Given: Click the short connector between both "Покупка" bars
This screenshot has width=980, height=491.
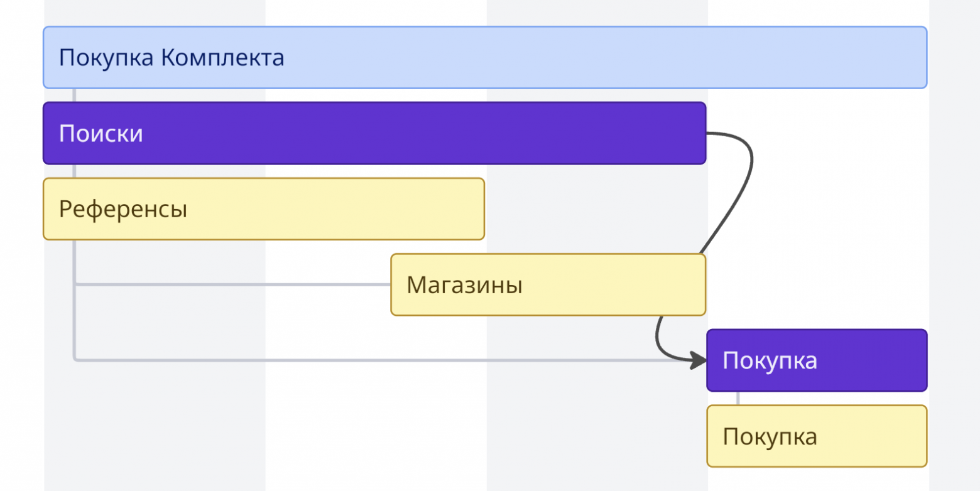Looking at the screenshot, I should [738, 398].
